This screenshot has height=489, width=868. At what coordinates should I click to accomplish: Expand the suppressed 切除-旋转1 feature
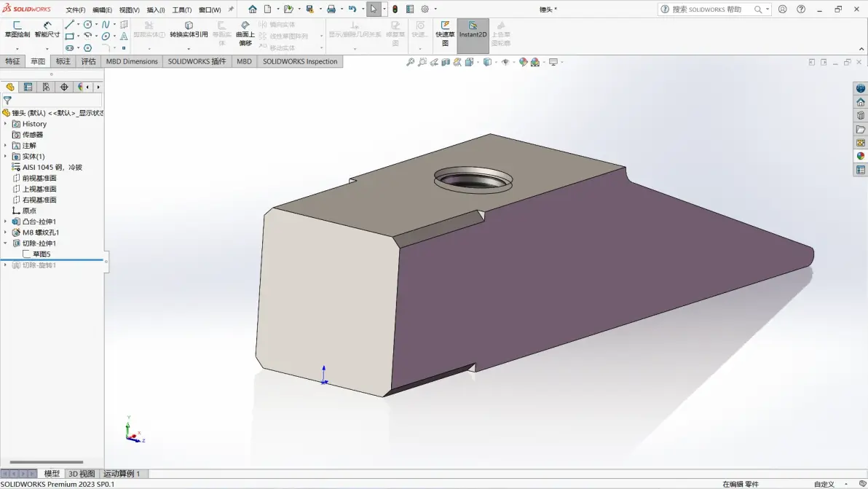click(6, 265)
